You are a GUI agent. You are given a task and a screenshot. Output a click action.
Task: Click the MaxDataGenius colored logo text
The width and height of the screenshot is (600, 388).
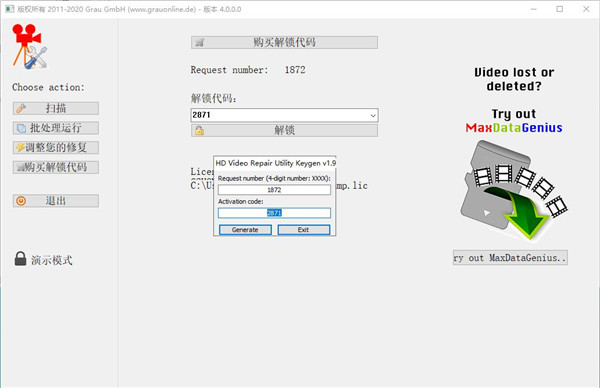pos(514,127)
